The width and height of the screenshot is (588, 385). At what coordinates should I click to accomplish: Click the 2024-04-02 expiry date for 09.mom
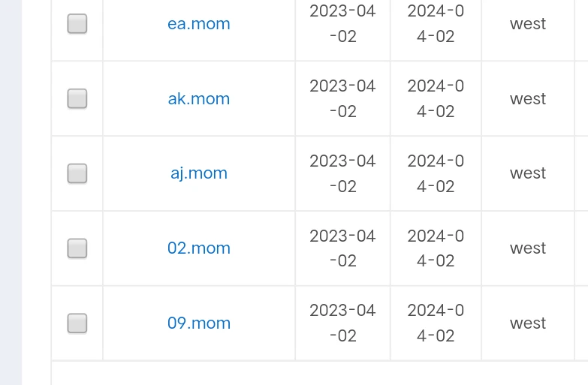pos(436,323)
